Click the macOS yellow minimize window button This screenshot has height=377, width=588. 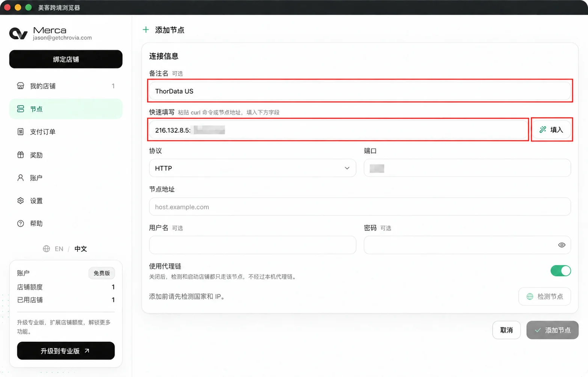pos(18,8)
